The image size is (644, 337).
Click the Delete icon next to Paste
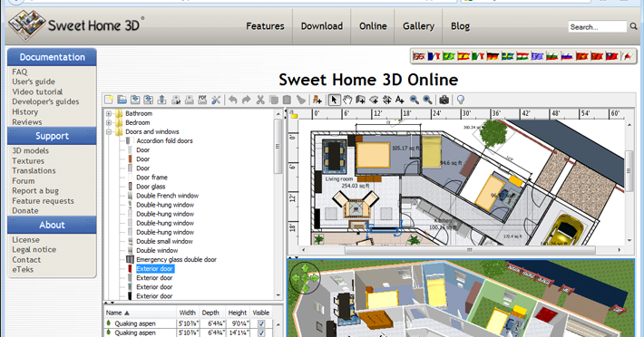tap(301, 100)
